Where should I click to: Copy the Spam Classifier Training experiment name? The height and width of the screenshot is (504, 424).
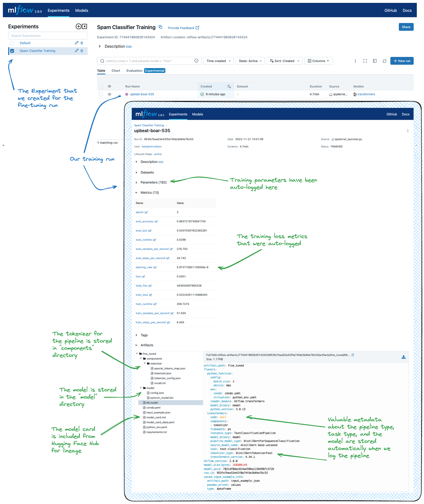160,27
